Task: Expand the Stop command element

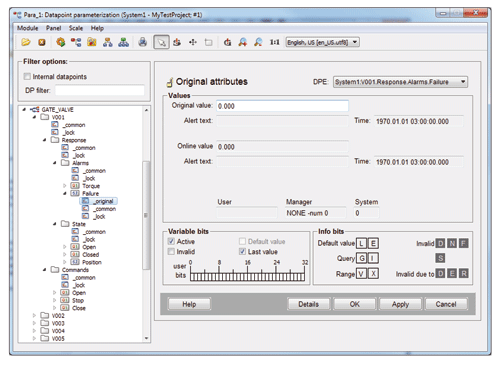Action: 54,300
